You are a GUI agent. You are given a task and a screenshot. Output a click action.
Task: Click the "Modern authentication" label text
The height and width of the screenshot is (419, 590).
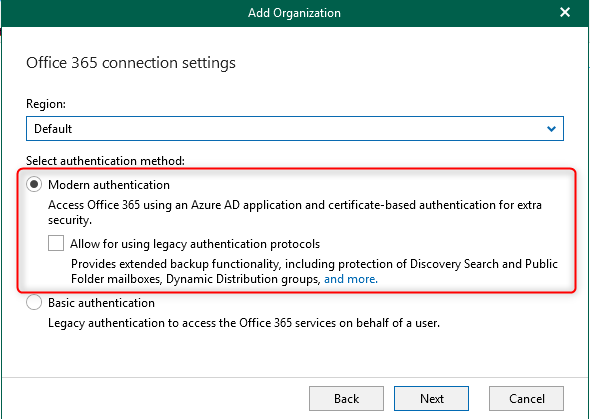(x=109, y=185)
